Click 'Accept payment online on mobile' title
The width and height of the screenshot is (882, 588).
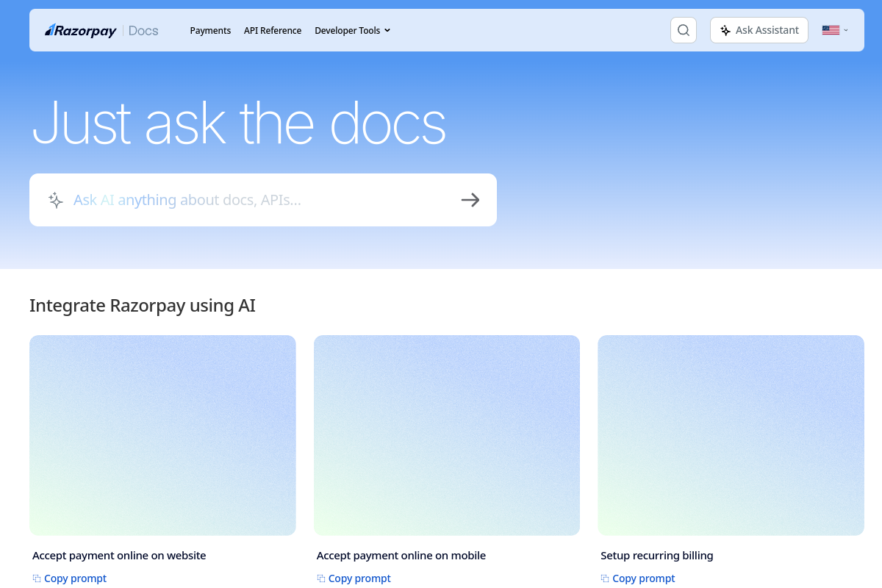401,556
